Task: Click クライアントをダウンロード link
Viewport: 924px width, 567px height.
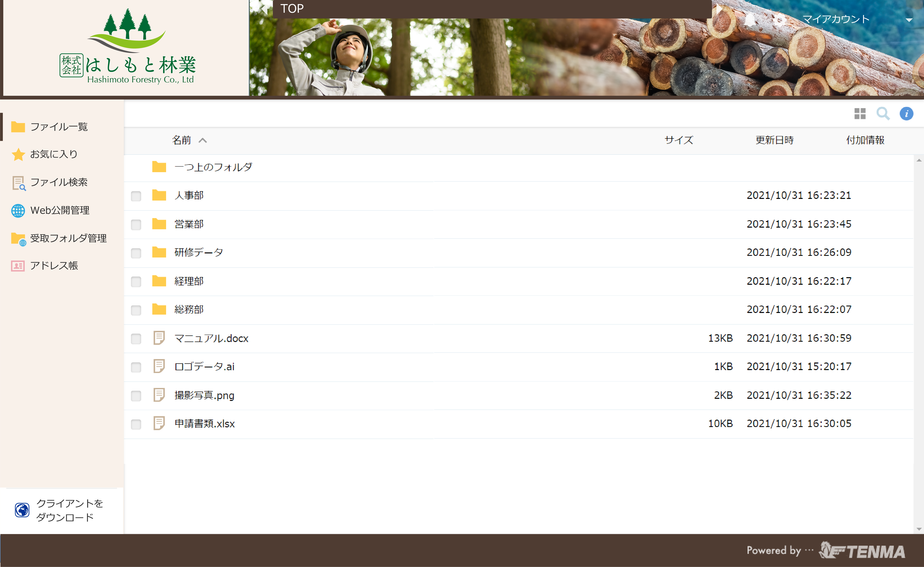Action: click(70, 510)
